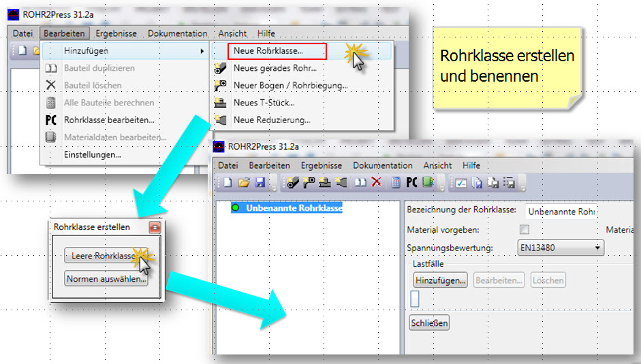
Task: Click copy-and-save documents toolbar icon
Action: (x=493, y=182)
